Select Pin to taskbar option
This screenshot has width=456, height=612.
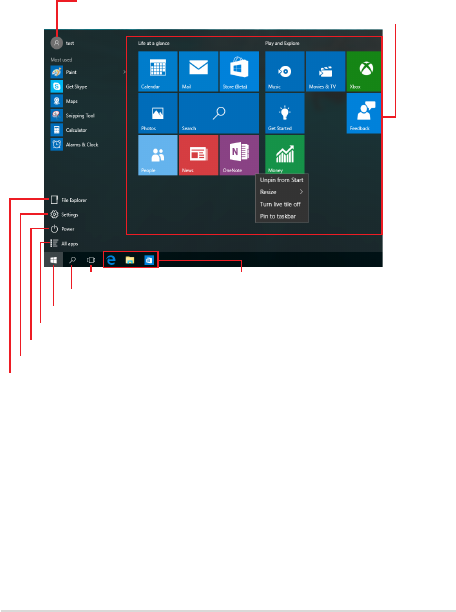tap(278, 216)
